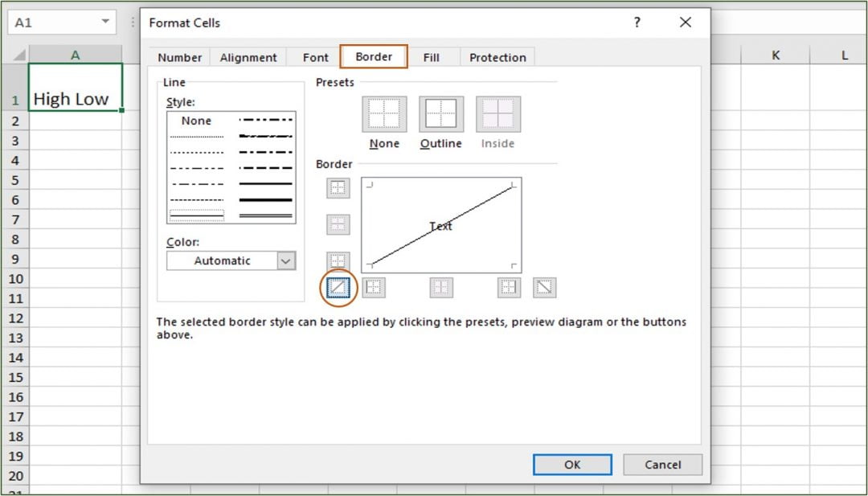Click the Outline border preset
Viewport: 868px width, 496px height.
pos(440,113)
